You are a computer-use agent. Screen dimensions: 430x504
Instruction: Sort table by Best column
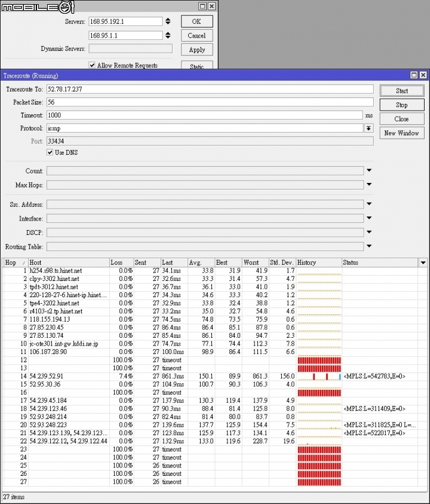228,262
